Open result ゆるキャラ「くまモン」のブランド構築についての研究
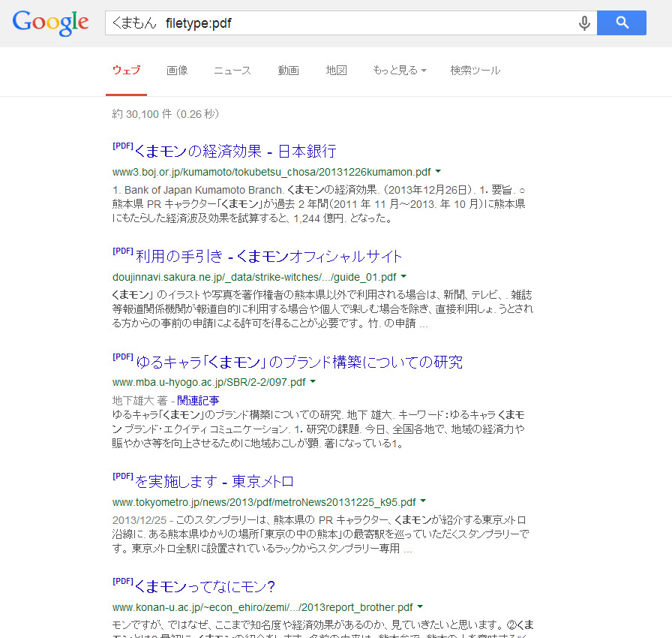The height and width of the screenshot is (638, 672). [x=299, y=362]
